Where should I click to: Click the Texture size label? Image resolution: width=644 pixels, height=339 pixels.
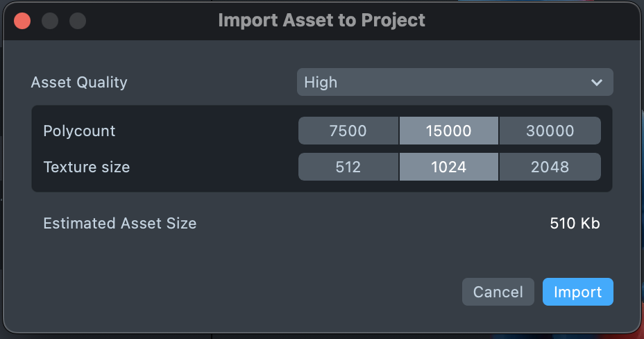coord(86,167)
